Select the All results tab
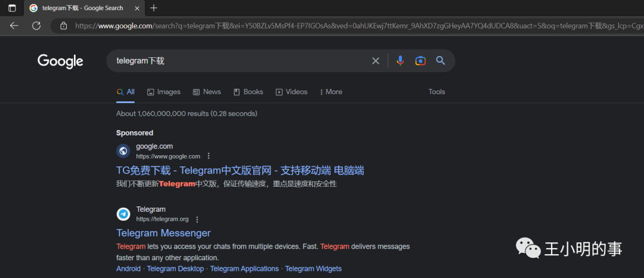Screen dimensions: 644x278 pyautogui.click(x=126, y=92)
